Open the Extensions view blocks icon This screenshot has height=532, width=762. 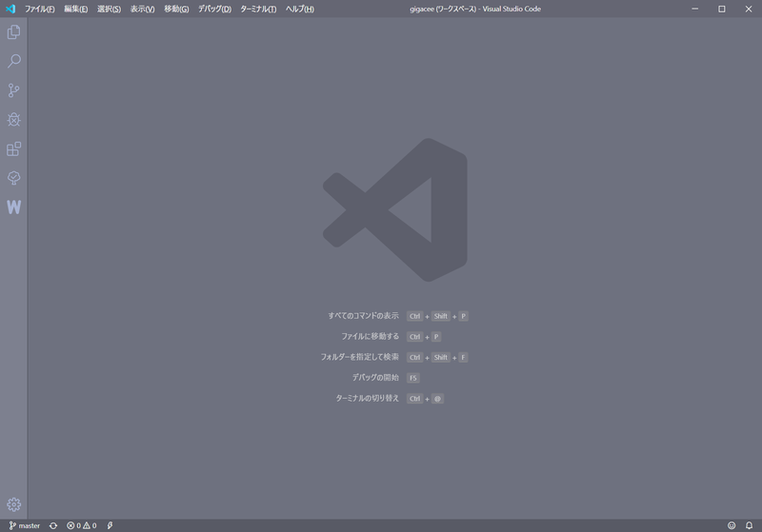point(13,148)
